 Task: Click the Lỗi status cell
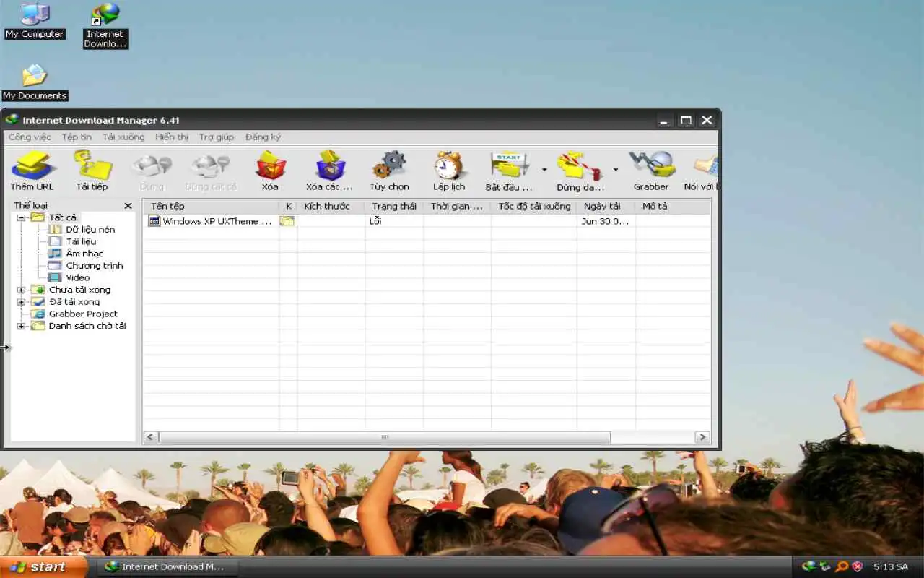point(394,221)
